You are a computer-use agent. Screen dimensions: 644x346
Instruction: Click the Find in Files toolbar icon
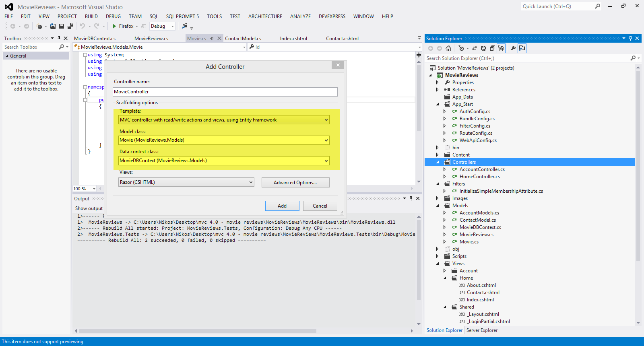point(185,26)
